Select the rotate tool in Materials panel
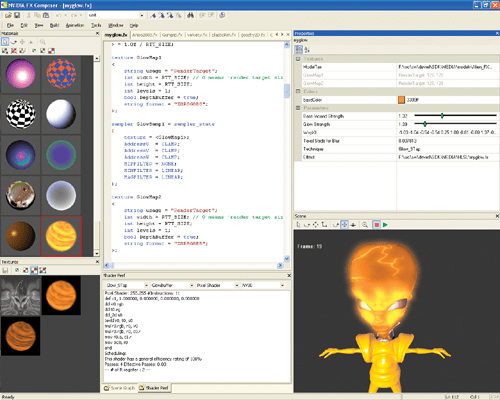Image resolution: width=500 pixels, height=400 pixels. (x=14, y=42)
